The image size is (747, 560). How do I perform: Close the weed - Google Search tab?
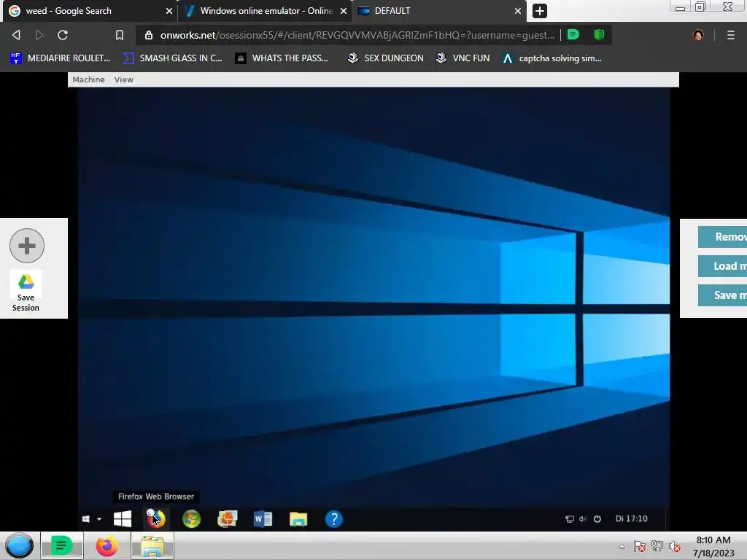[x=169, y=11]
